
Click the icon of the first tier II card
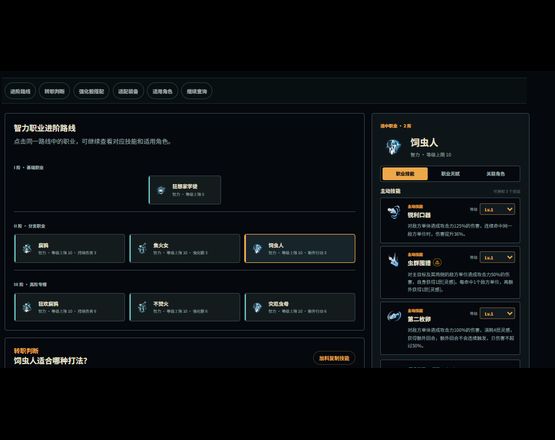tap(27, 248)
